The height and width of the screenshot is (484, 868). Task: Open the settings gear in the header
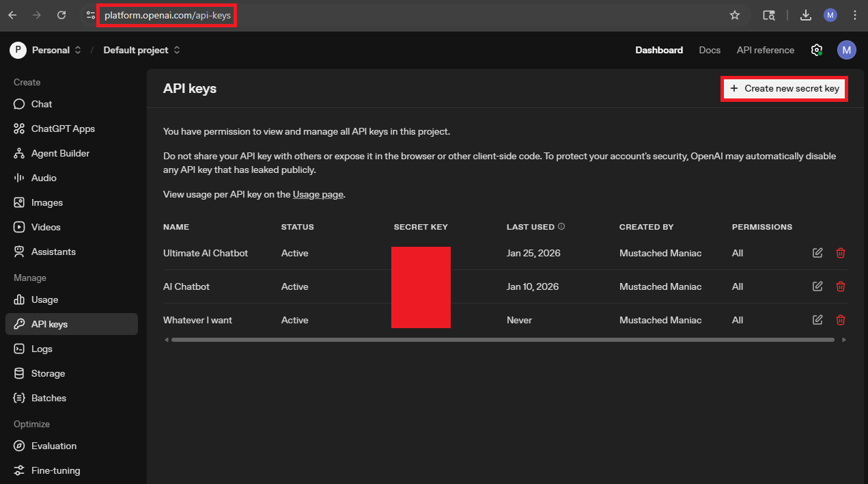point(817,50)
